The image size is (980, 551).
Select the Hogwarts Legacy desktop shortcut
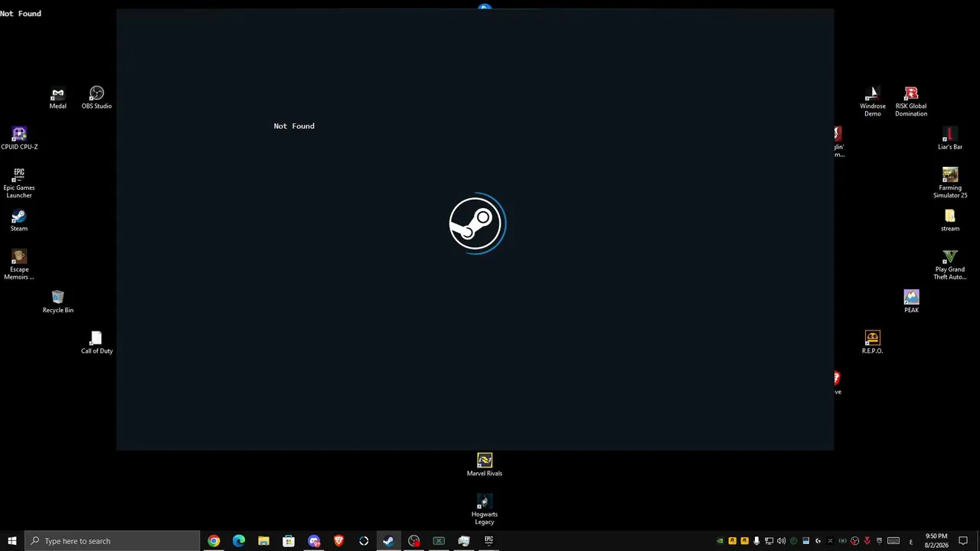point(485,510)
